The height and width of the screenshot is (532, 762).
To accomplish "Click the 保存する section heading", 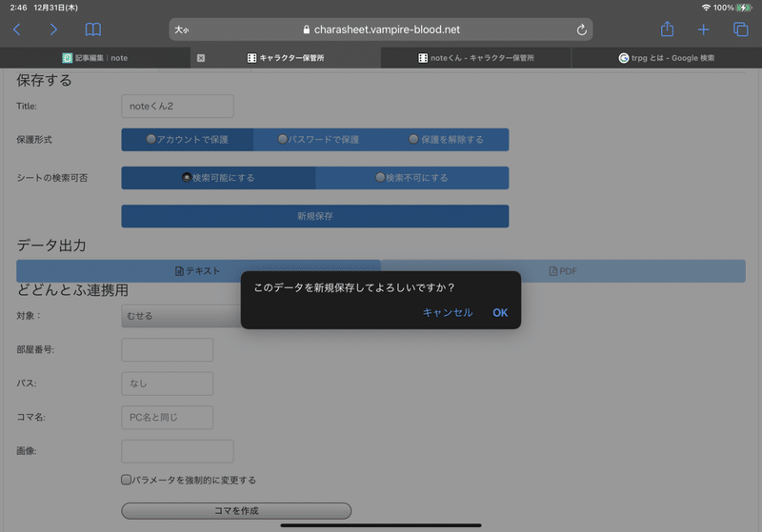I will [x=44, y=80].
